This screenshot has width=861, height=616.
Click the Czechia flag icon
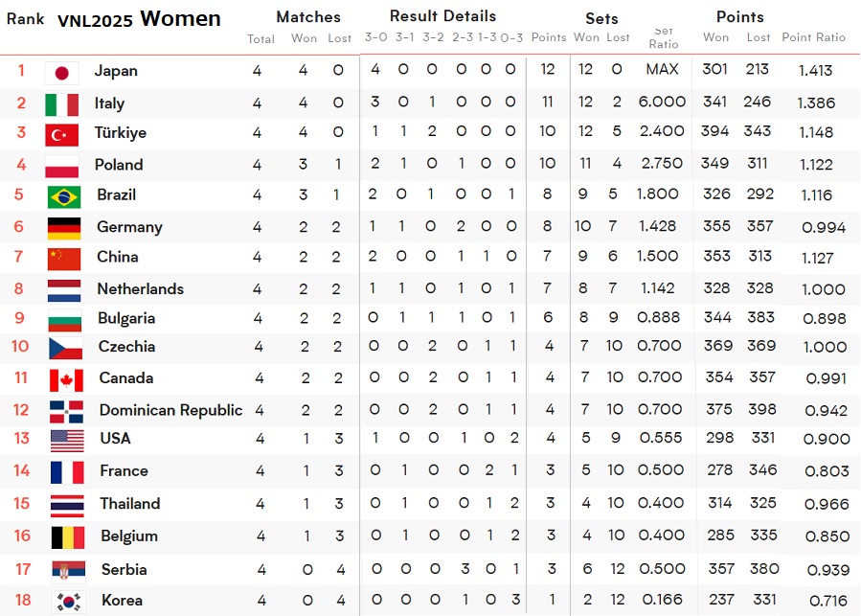(65, 349)
